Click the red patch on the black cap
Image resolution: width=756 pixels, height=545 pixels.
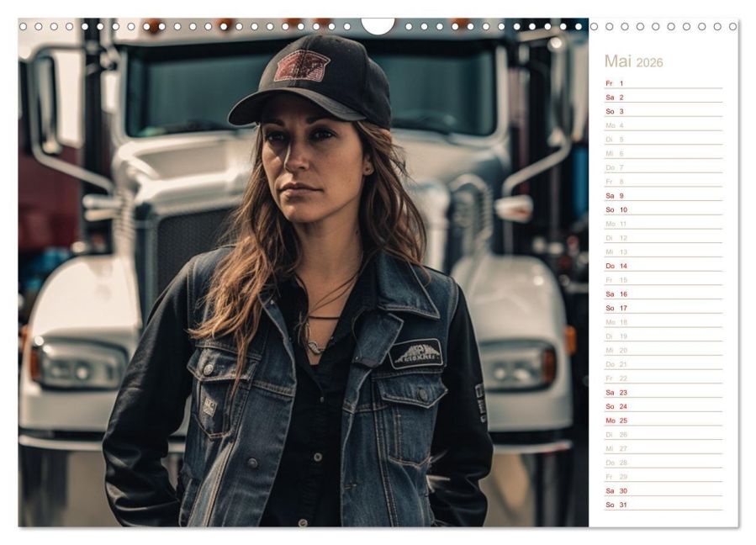point(301,66)
